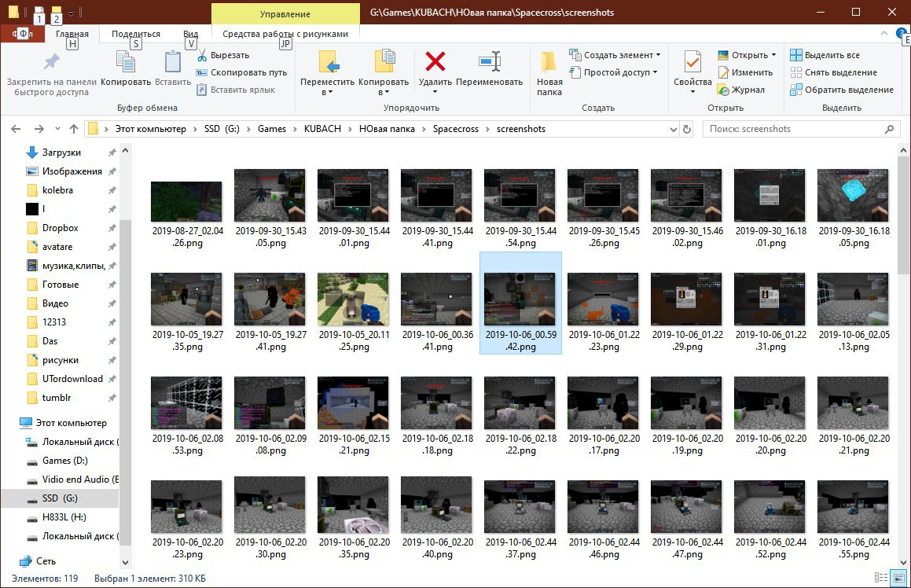Switch to the Вид ribbon tab
Screen dimensions: 911x588
coord(190,34)
